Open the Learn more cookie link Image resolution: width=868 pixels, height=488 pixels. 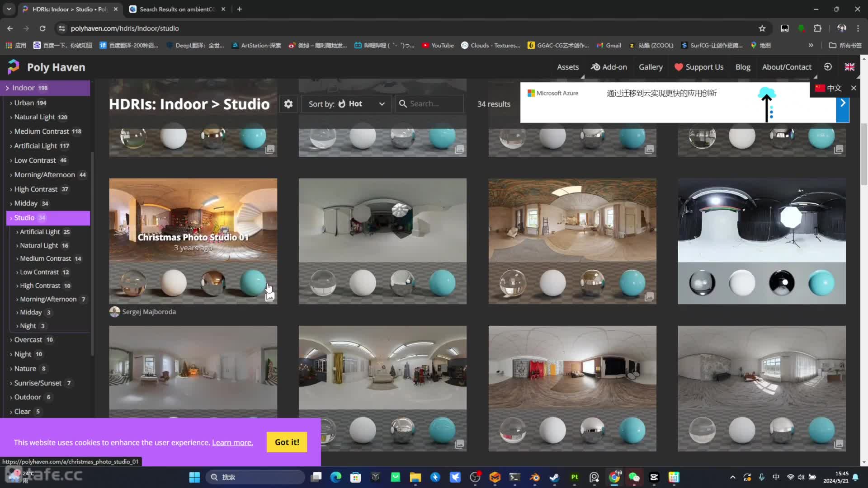click(232, 442)
